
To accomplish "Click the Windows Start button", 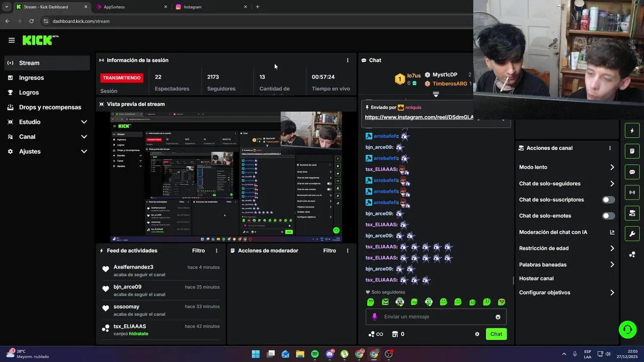I will point(256,354).
